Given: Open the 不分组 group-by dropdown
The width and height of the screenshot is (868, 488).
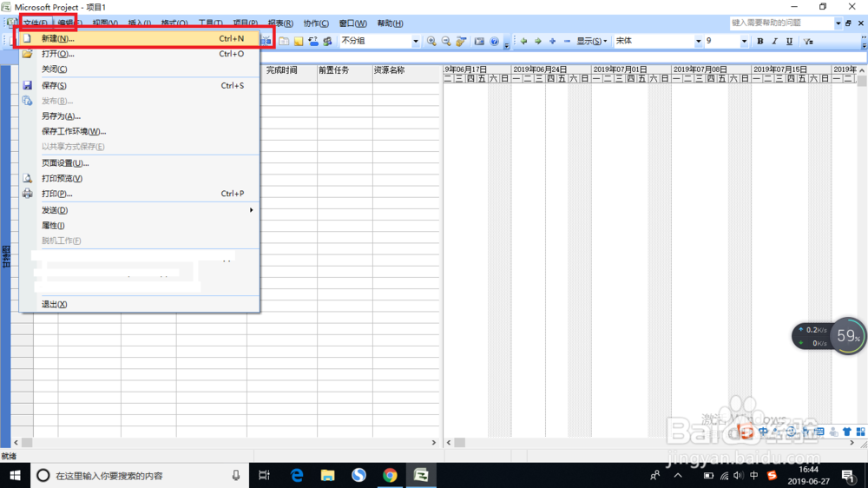Looking at the screenshot, I should pyautogui.click(x=416, y=41).
